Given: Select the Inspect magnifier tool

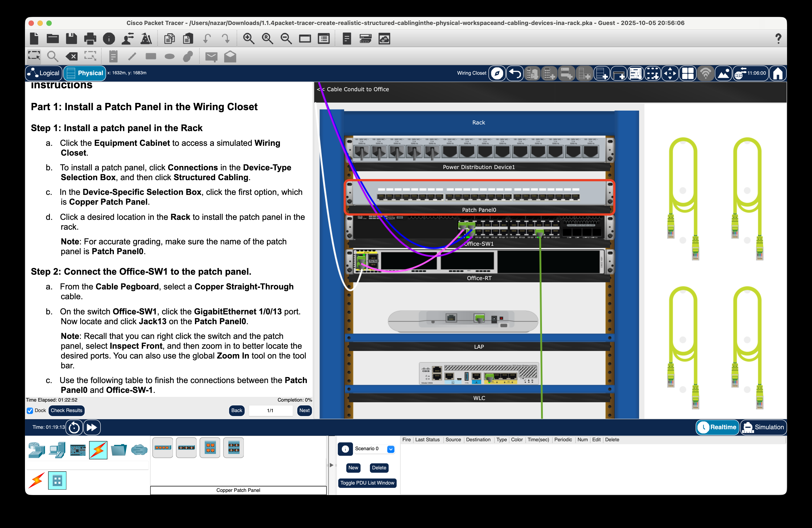Looking at the screenshot, I should tap(52, 56).
